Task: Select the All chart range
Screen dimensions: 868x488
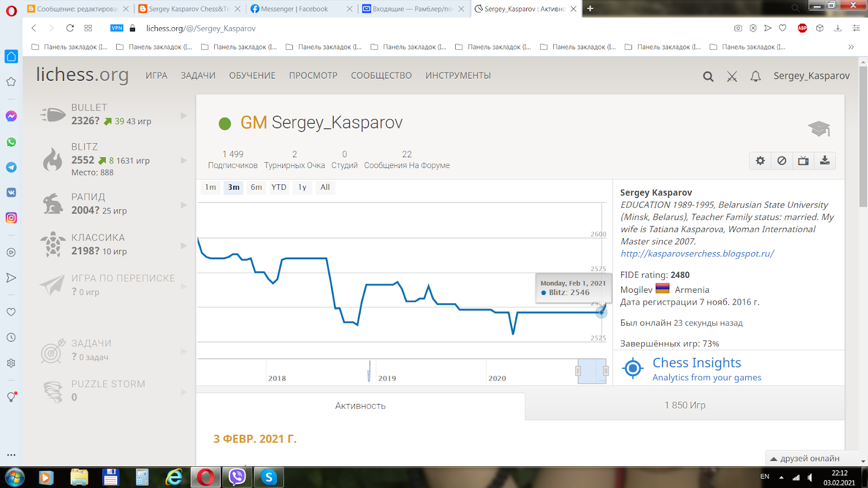Action: click(x=325, y=187)
